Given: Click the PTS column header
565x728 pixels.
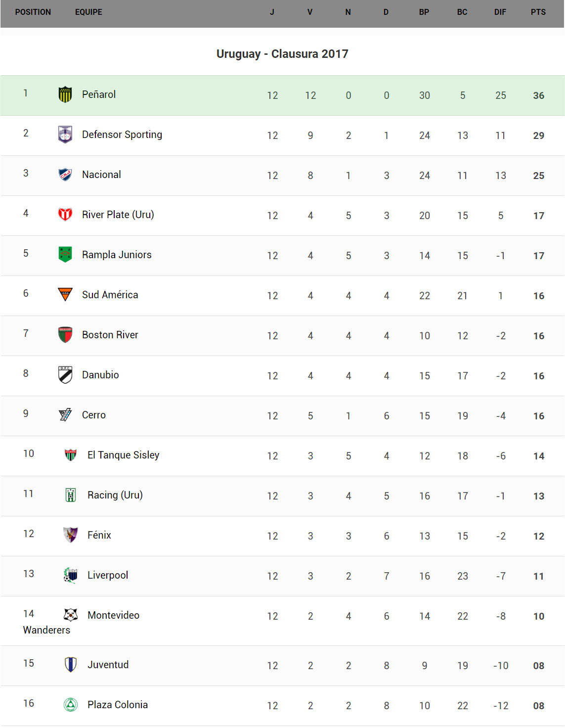Looking at the screenshot, I should click(538, 12).
